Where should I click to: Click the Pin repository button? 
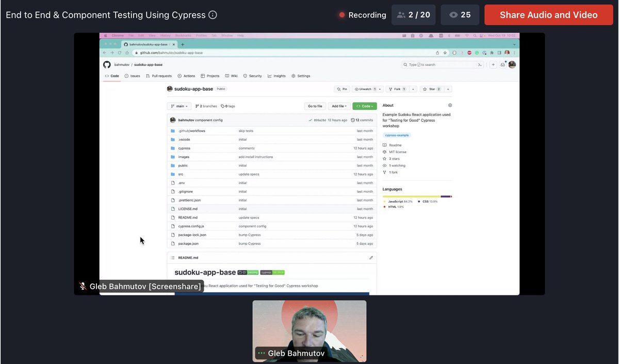tap(341, 89)
